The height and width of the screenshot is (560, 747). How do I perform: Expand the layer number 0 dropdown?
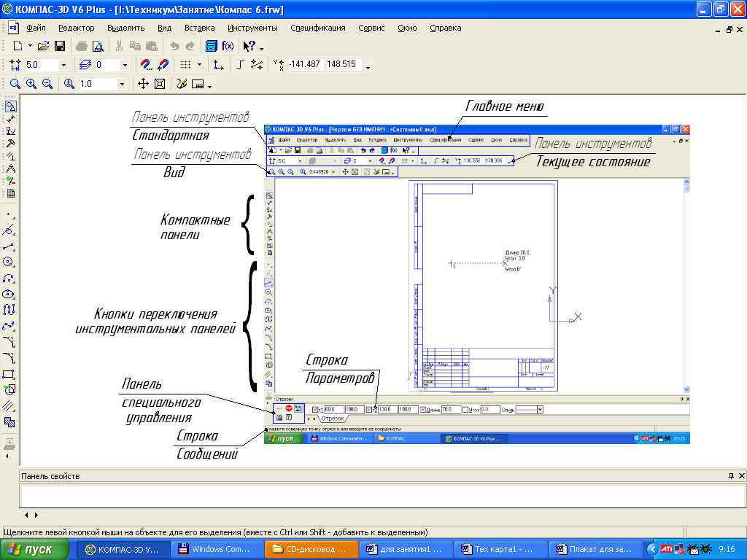125,65
